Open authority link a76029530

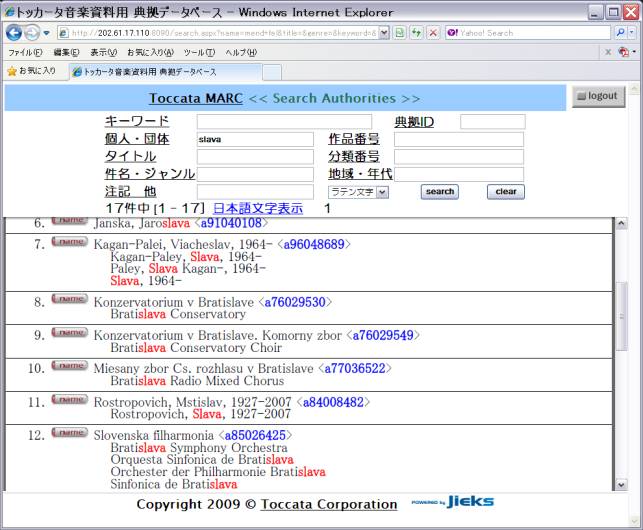pyautogui.click(x=295, y=302)
